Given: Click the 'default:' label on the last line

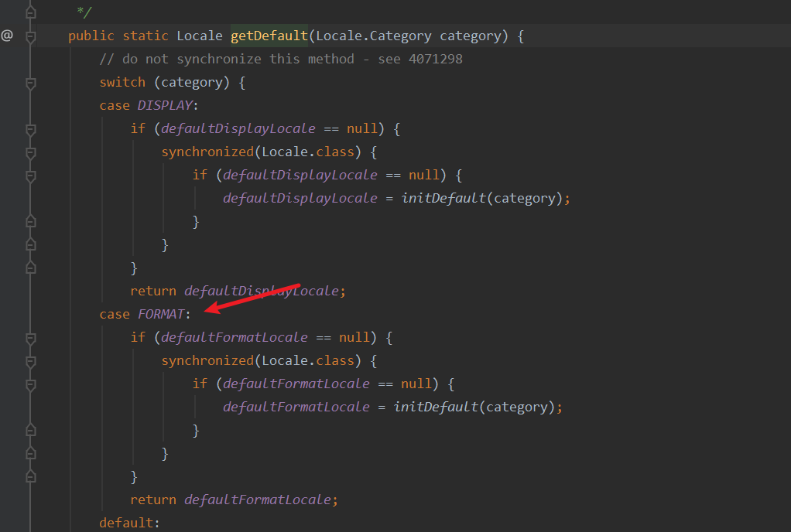Looking at the screenshot, I should pos(130,523).
